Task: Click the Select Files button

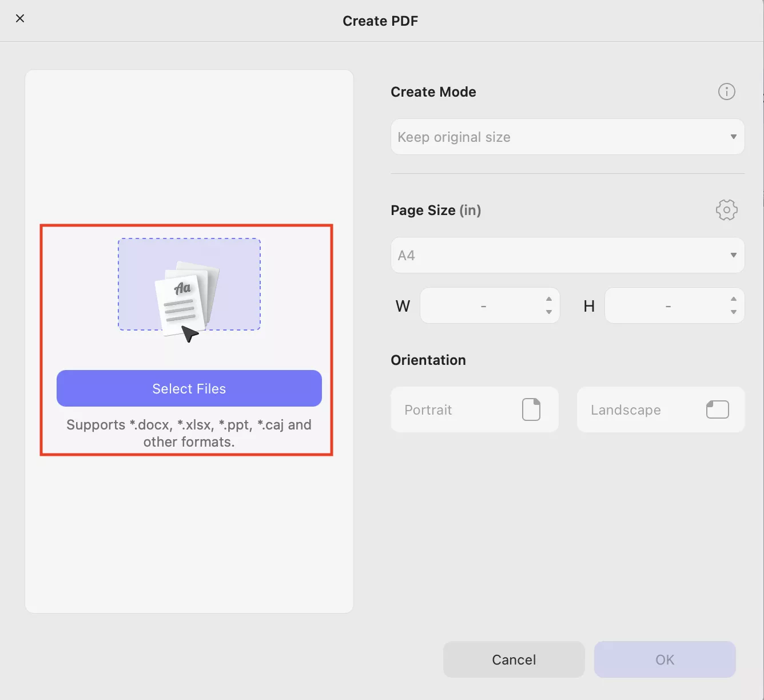Action: pyautogui.click(x=189, y=388)
